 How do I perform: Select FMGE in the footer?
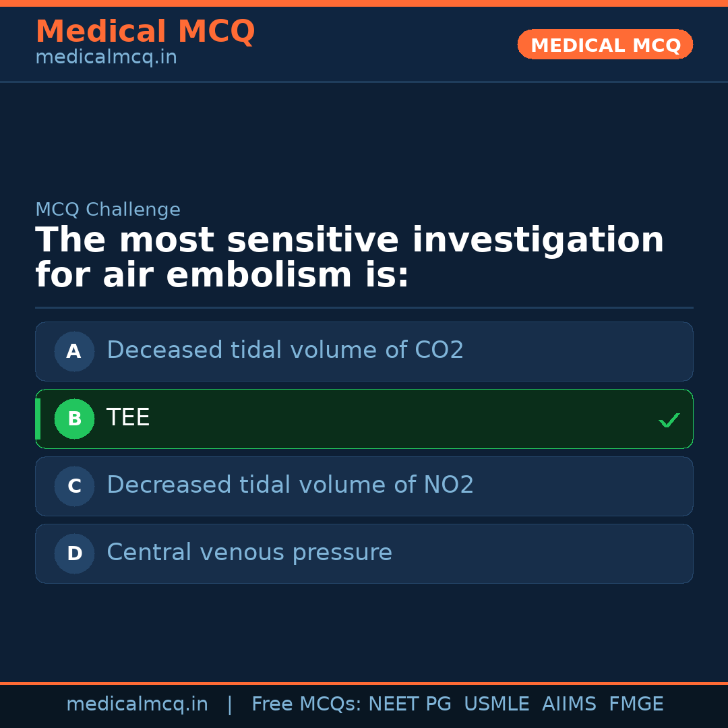pyautogui.click(x=636, y=704)
